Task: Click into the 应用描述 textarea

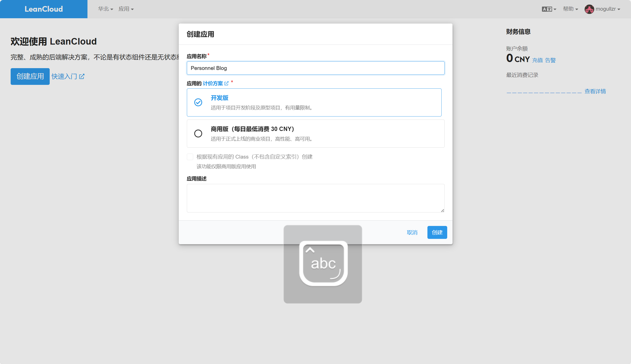Action: pyautogui.click(x=316, y=198)
